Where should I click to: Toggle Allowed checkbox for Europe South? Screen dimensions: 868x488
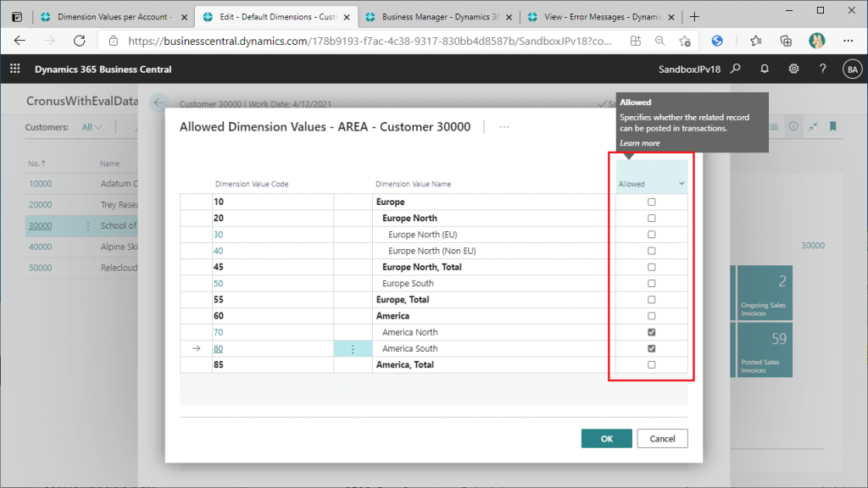click(x=652, y=283)
